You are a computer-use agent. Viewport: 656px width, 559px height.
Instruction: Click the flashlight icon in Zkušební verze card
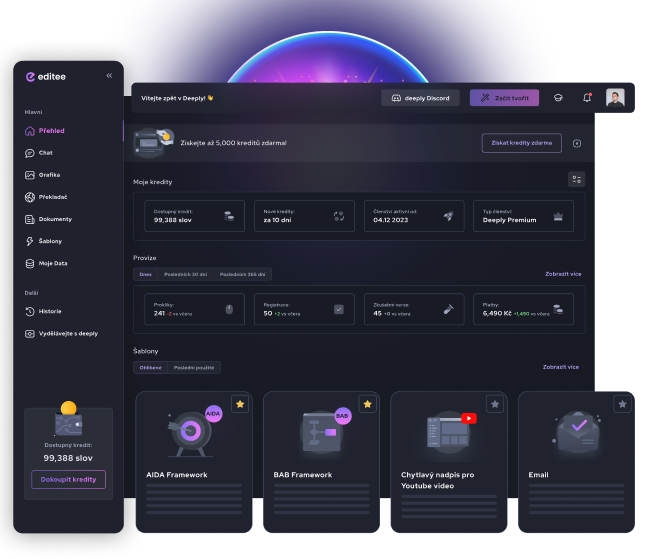pyautogui.click(x=448, y=310)
